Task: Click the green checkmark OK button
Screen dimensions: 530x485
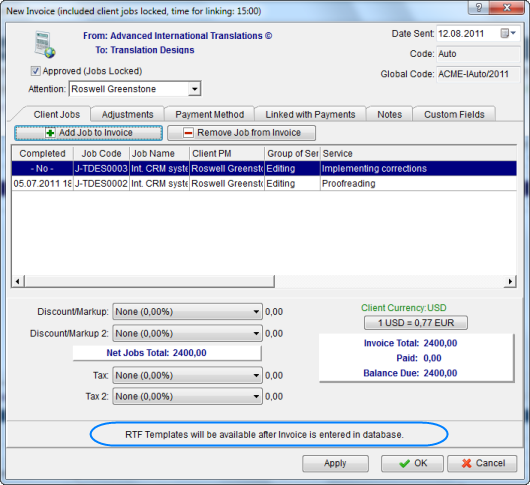Action: pyautogui.click(x=412, y=463)
